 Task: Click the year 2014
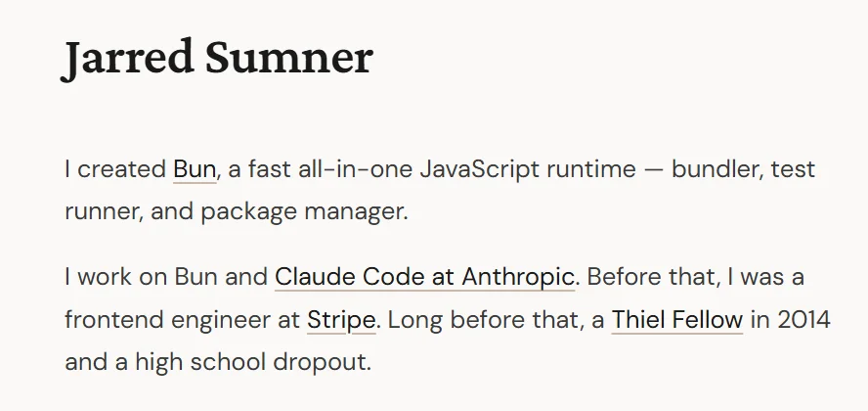(804, 320)
